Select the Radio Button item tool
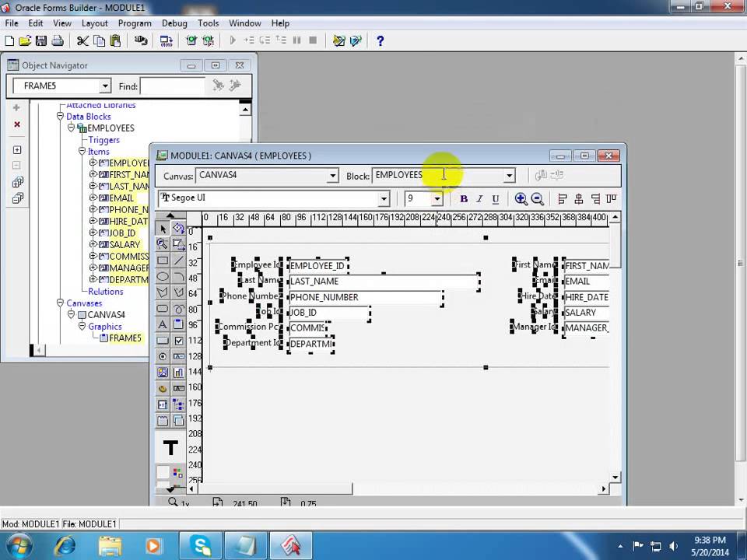 163,357
